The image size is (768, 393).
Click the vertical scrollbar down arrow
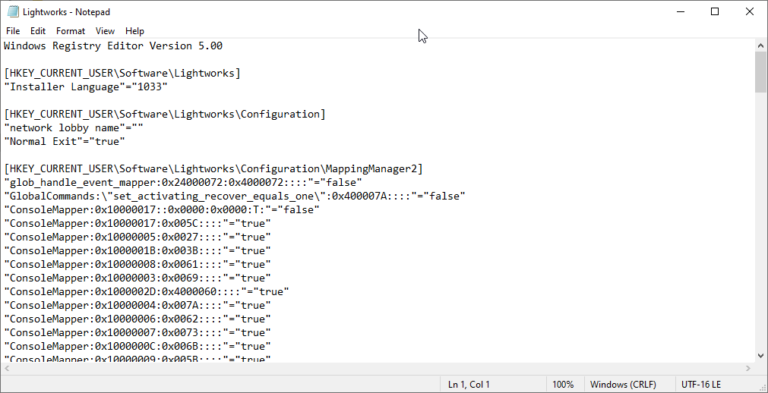[760, 356]
